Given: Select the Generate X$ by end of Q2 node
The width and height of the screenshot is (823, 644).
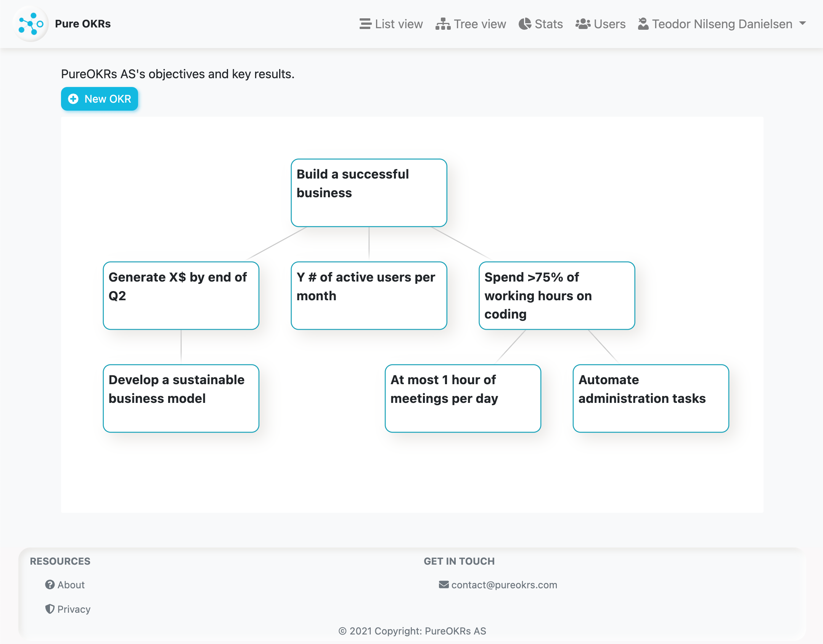Looking at the screenshot, I should click(181, 296).
